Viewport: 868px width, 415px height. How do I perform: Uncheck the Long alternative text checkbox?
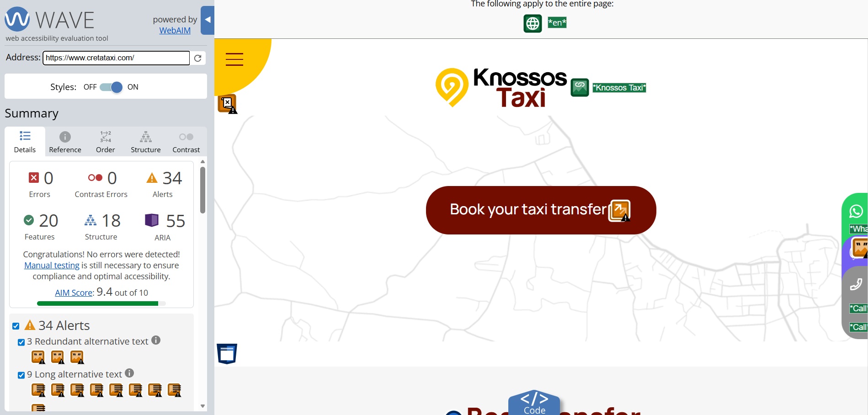[21, 375]
